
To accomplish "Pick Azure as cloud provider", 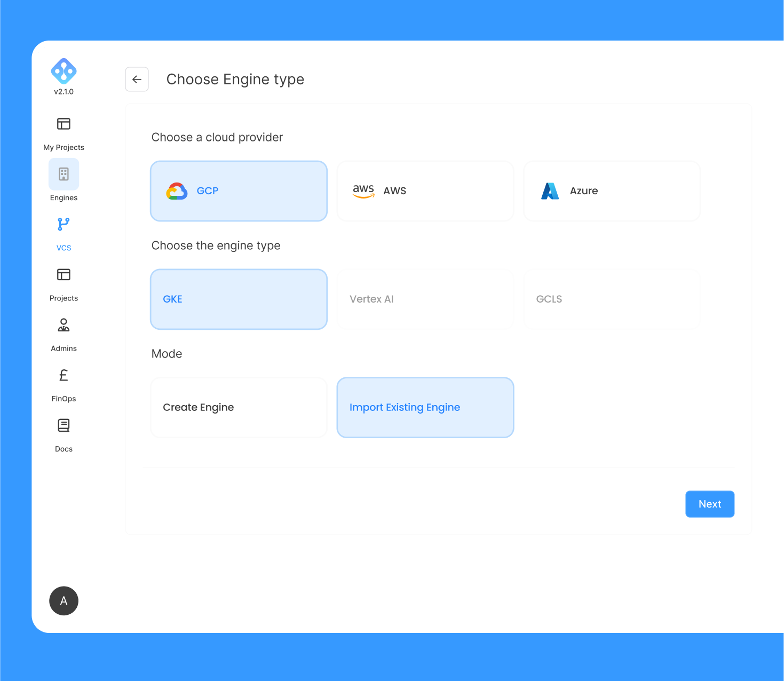I will point(612,191).
